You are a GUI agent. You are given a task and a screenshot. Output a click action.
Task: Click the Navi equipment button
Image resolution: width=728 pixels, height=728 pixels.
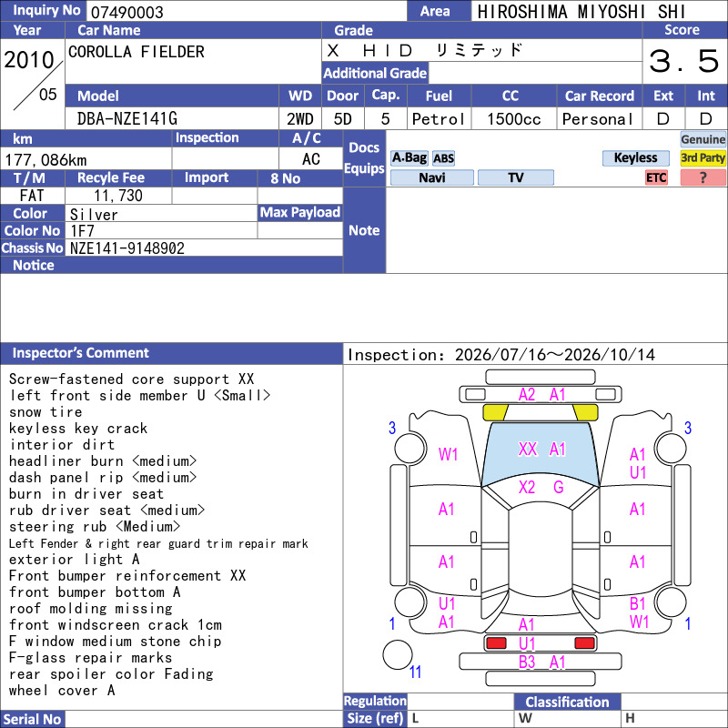(431, 177)
